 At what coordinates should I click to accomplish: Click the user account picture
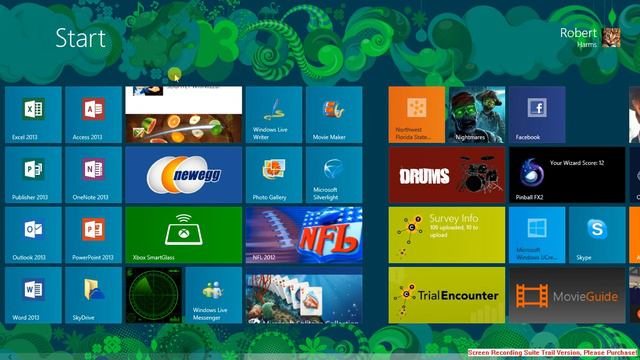(x=611, y=38)
